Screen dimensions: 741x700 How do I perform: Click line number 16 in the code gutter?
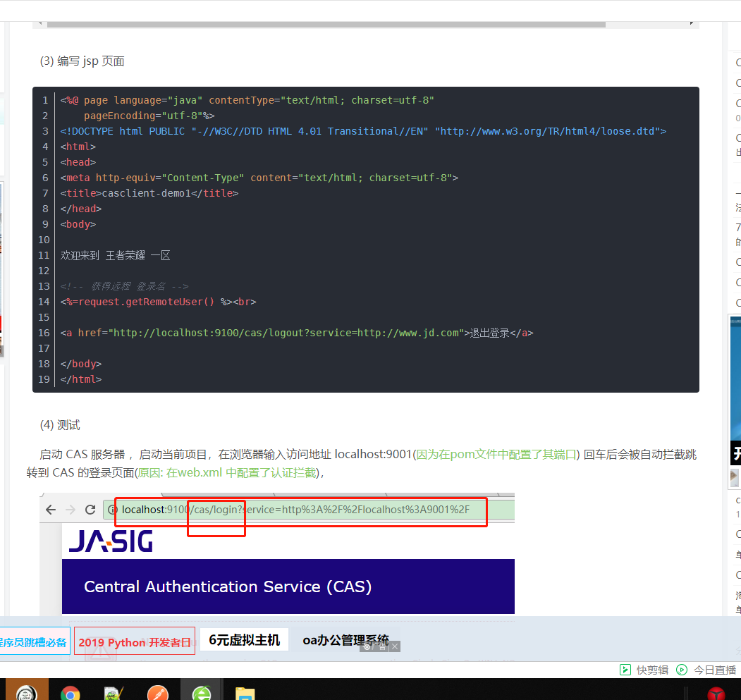click(x=44, y=333)
